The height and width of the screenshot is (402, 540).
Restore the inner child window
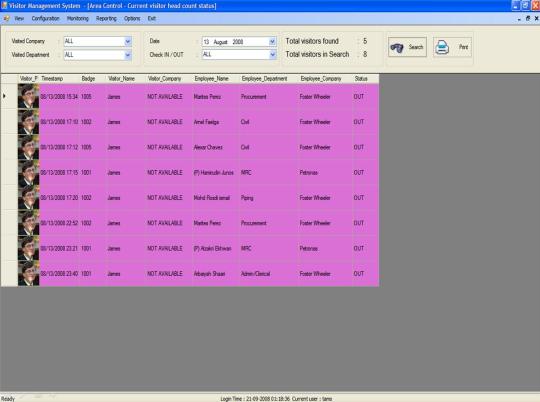pos(528,19)
